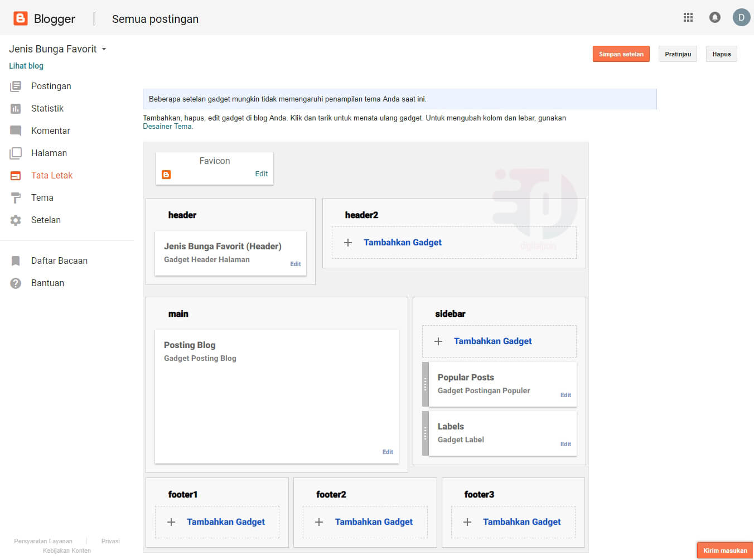The image size is (754, 560).
Task: Click the Tema paint roller icon
Action: pyautogui.click(x=16, y=197)
